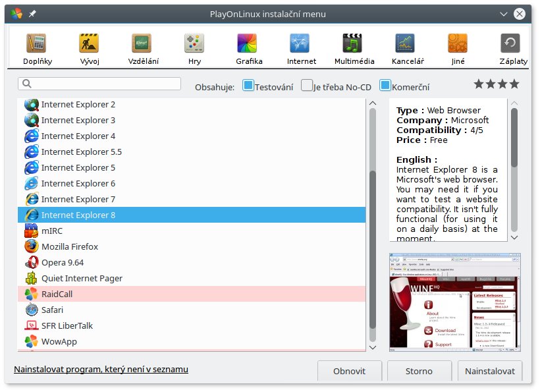Click the pin icon in title bar
The image size is (540, 392).
click(32, 14)
